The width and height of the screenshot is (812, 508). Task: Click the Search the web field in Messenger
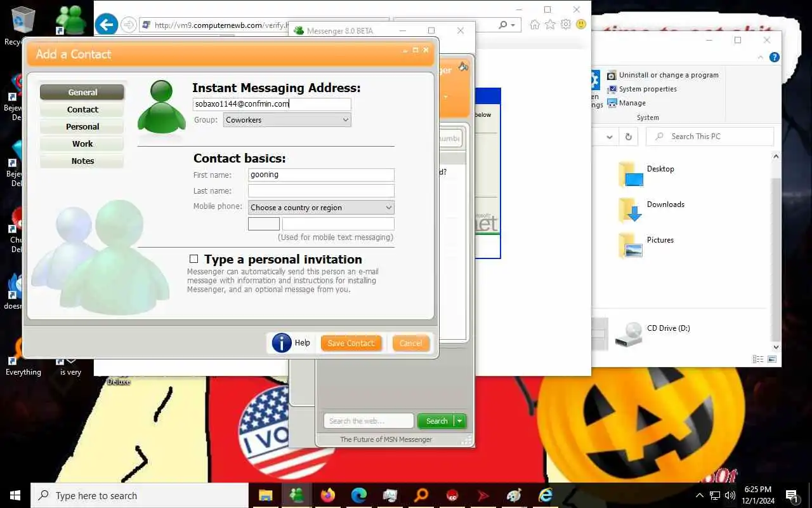pos(369,421)
